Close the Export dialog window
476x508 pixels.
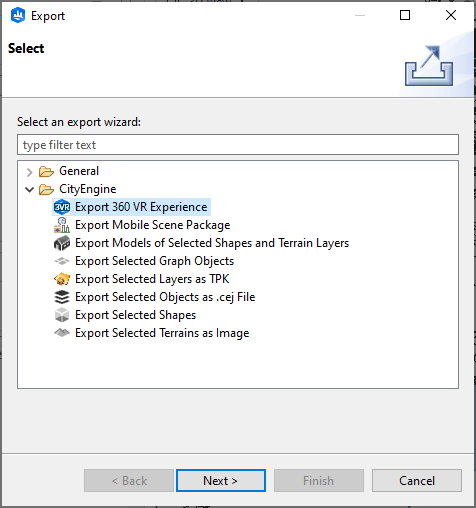pyautogui.click(x=451, y=15)
